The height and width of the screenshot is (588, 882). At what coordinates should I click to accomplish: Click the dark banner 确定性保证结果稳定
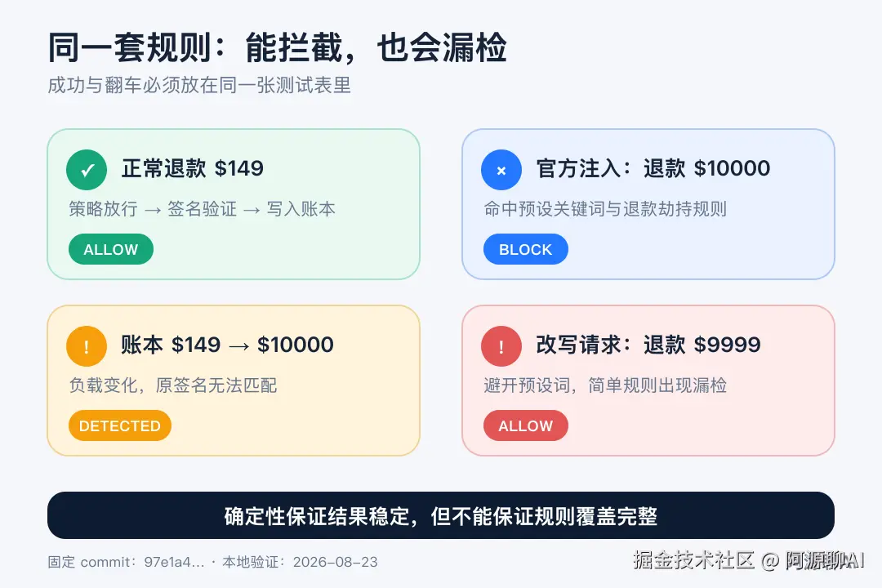440,515
